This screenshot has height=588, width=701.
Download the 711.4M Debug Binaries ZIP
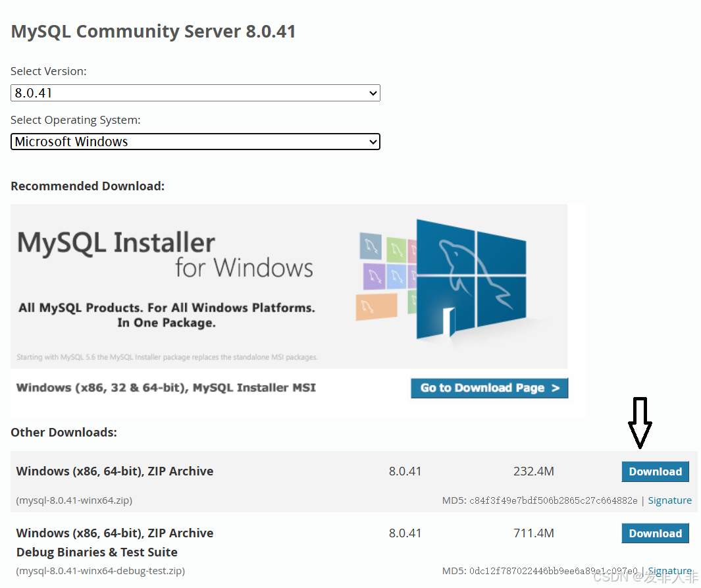656,533
